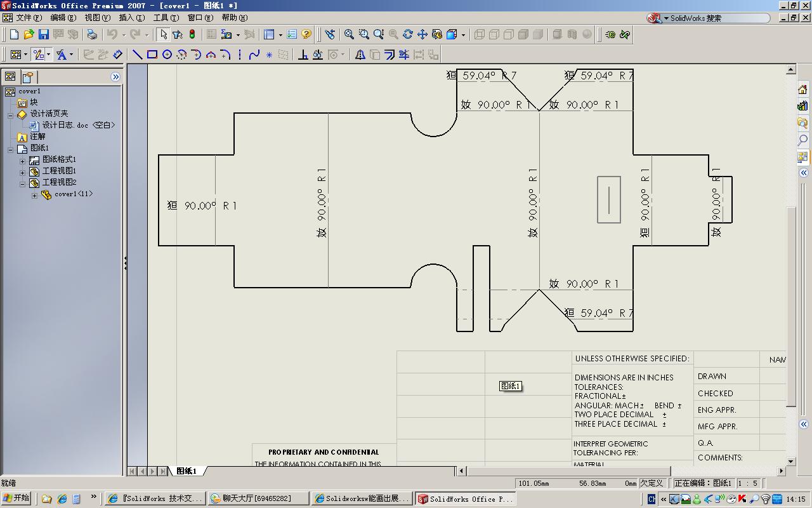The height and width of the screenshot is (508, 812).
Task: Create a new document via New icon
Action: coord(14,34)
